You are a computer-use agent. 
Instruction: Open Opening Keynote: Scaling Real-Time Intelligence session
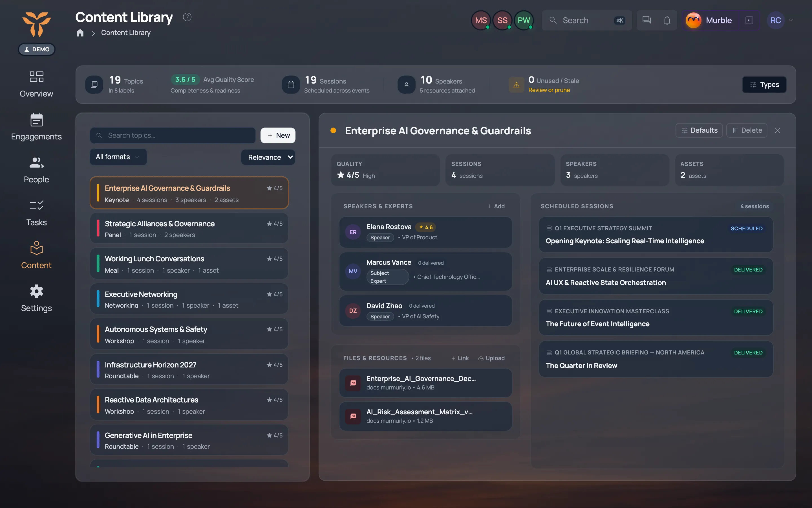(656, 235)
